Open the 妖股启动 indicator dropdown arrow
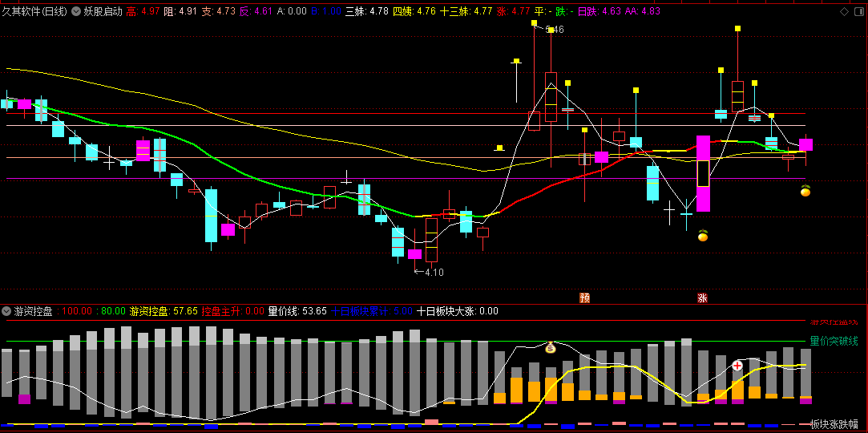Screen dimensions: 868x433 [76, 11]
